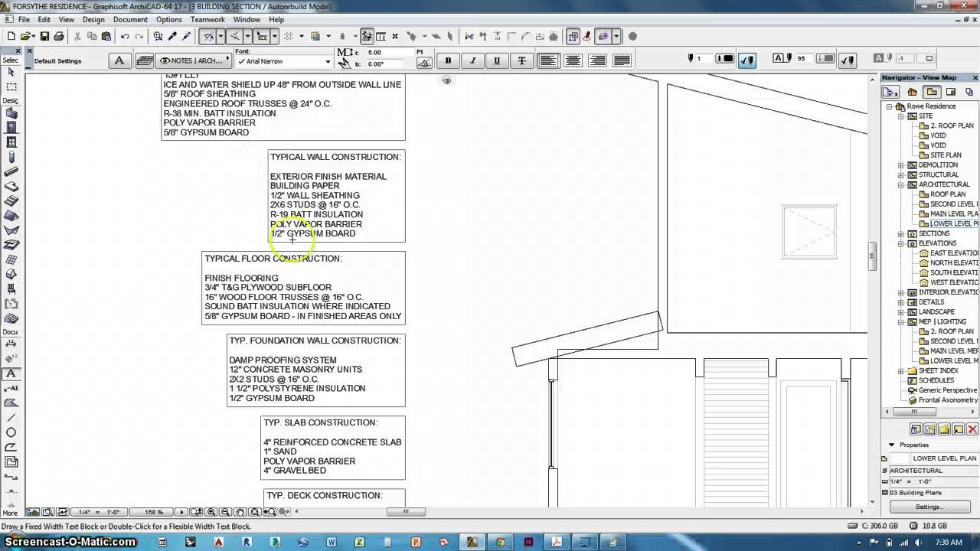The width and height of the screenshot is (980, 551).
Task: Switch to the View Map folder icon in Navigator
Action: coord(932,92)
